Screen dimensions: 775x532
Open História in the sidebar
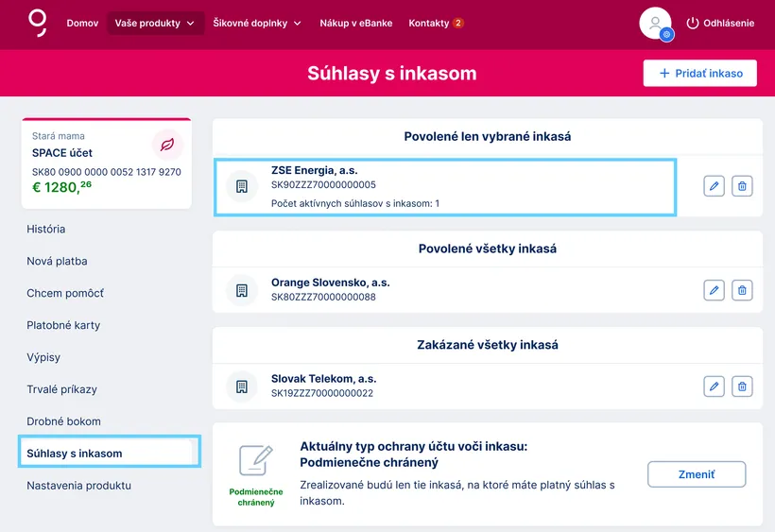pos(46,229)
